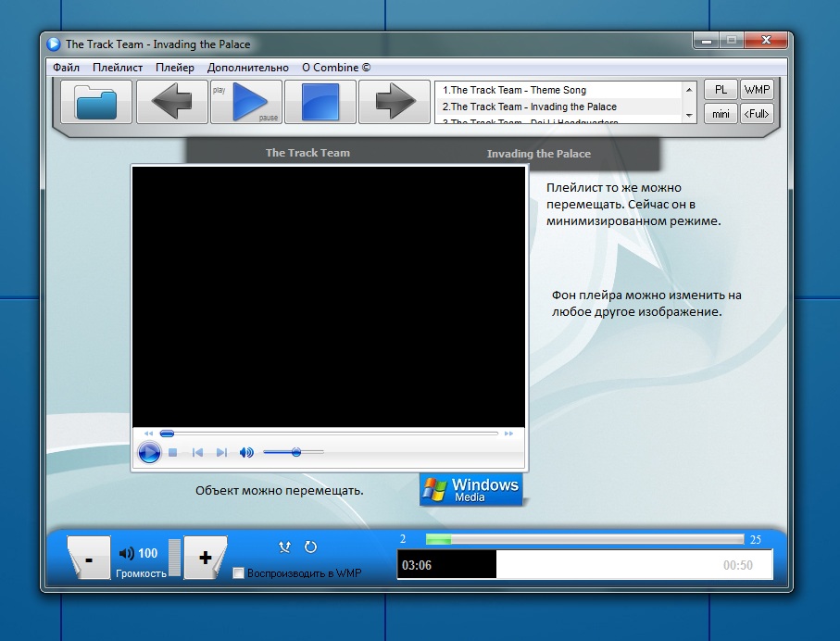Screen dimensions: 840x641
Task: Open the Дополнительно menu
Action: point(248,68)
